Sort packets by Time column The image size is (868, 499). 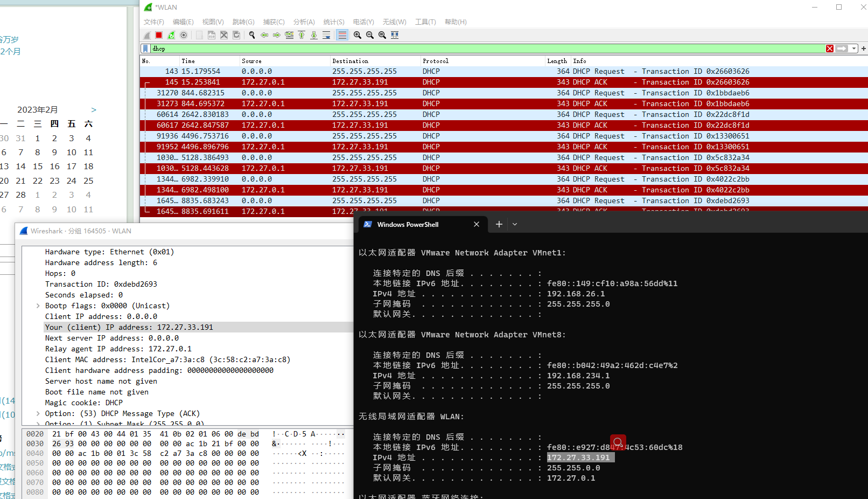click(x=209, y=61)
